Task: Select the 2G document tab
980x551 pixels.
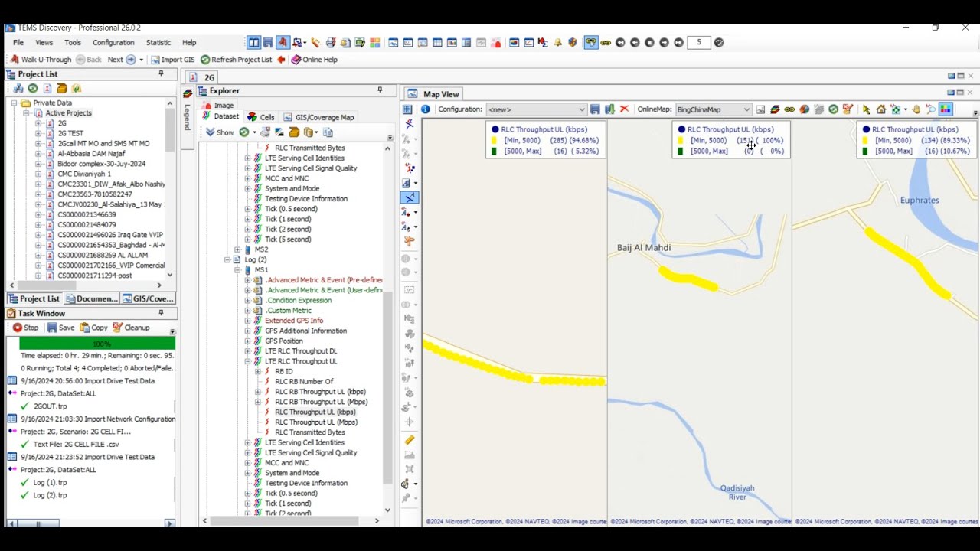Action: click(203, 77)
